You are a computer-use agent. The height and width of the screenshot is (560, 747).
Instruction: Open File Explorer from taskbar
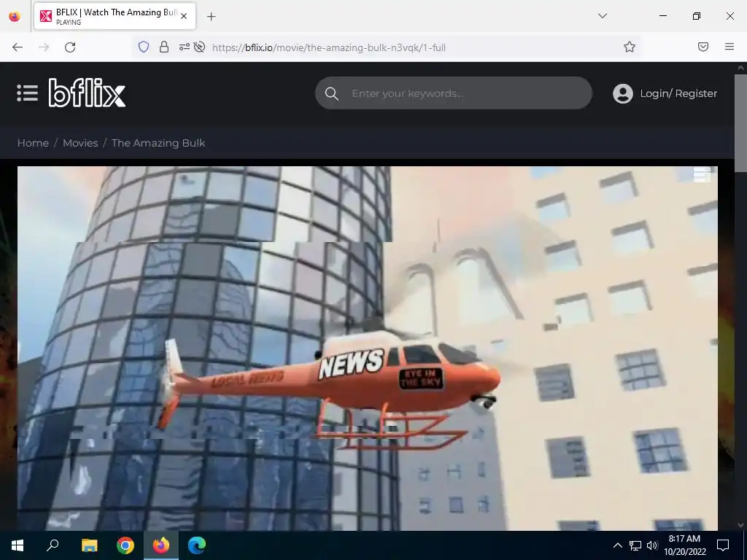(x=89, y=545)
